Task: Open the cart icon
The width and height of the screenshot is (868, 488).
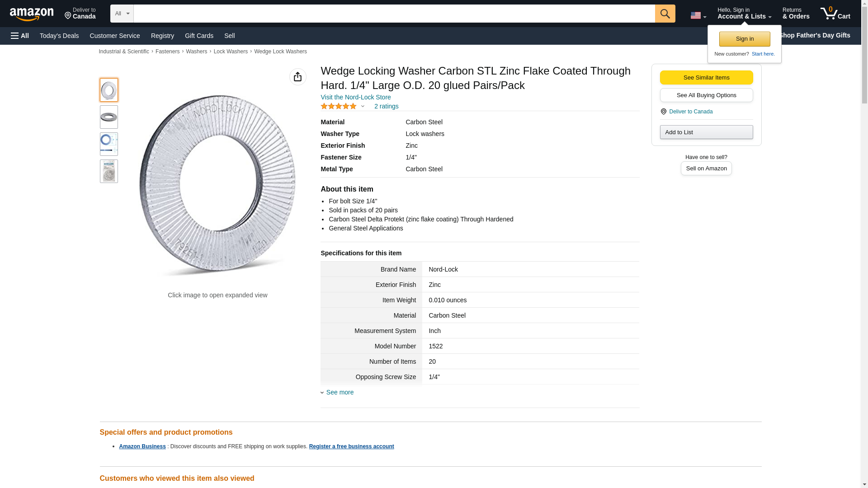Action: point(835,14)
